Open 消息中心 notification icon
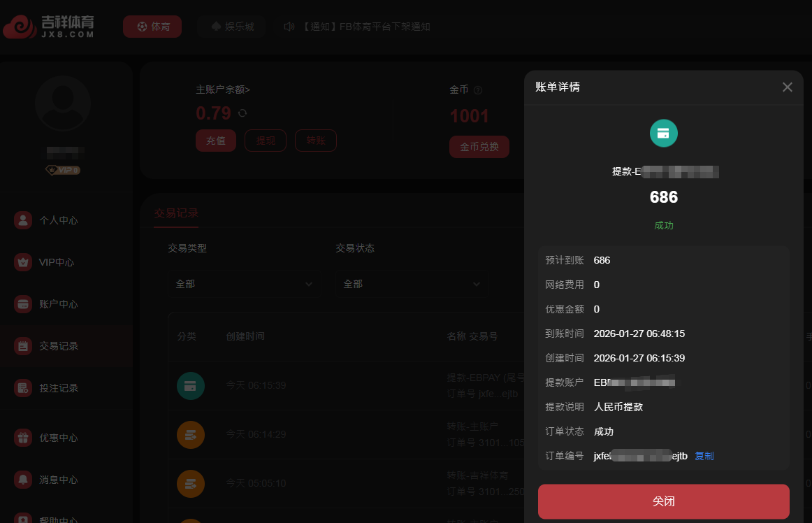 22,480
